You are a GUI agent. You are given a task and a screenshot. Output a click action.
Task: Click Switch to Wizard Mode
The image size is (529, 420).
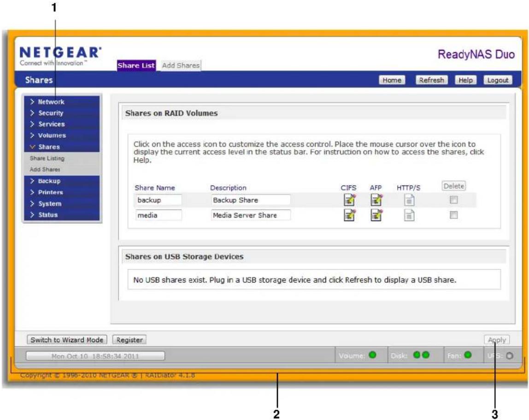point(67,340)
